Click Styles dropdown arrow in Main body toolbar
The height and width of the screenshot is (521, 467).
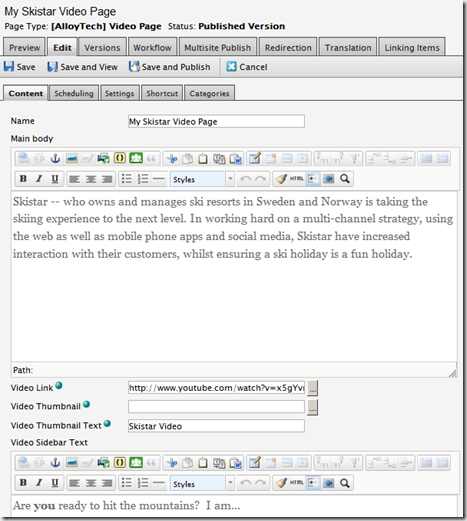(x=230, y=179)
